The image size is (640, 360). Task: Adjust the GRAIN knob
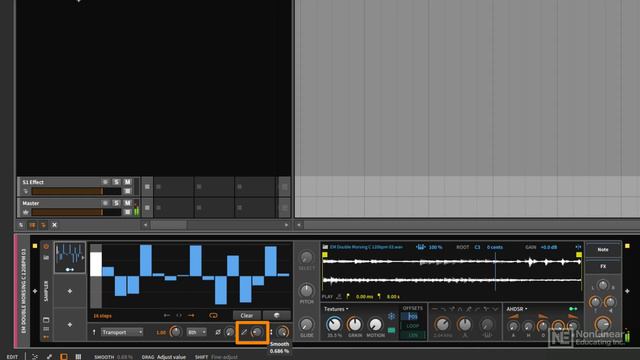355,324
